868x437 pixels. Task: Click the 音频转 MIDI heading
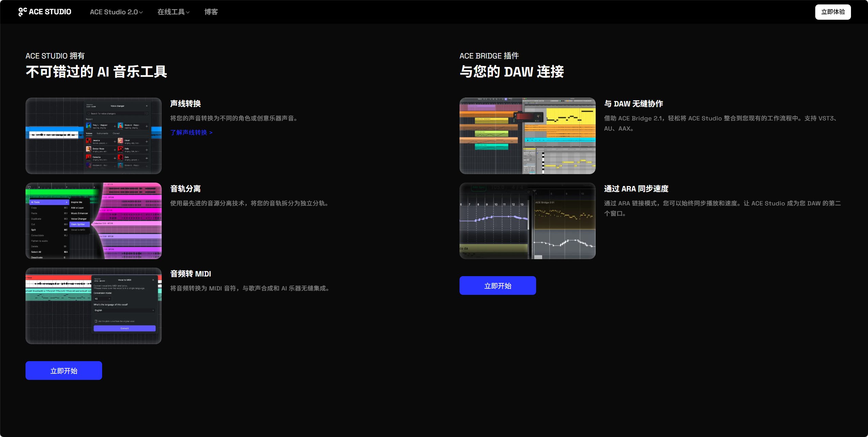point(191,274)
